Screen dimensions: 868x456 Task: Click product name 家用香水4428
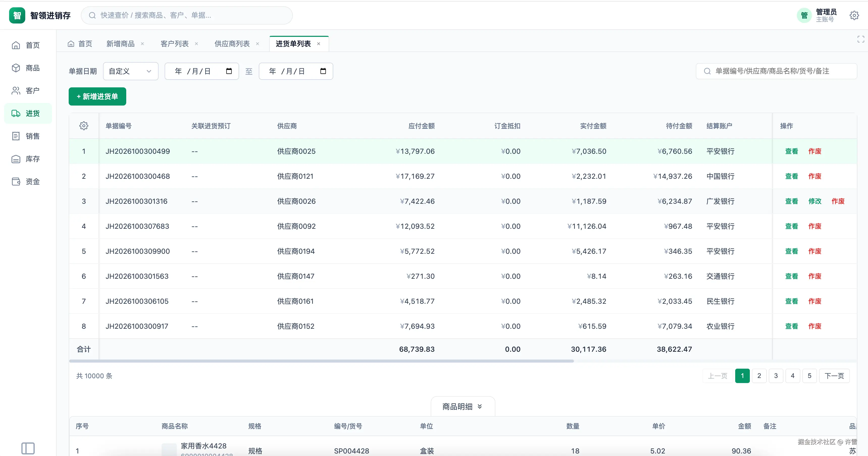click(x=203, y=446)
